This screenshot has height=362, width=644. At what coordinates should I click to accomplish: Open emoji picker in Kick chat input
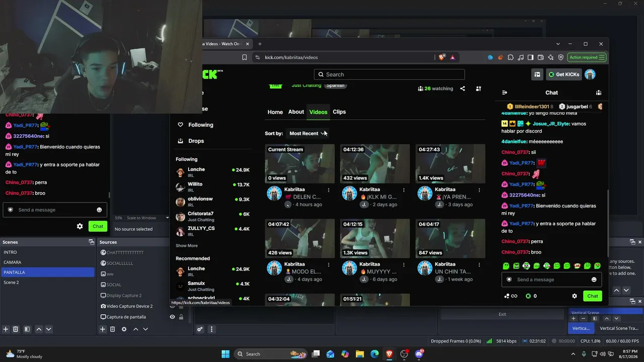[x=594, y=280]
